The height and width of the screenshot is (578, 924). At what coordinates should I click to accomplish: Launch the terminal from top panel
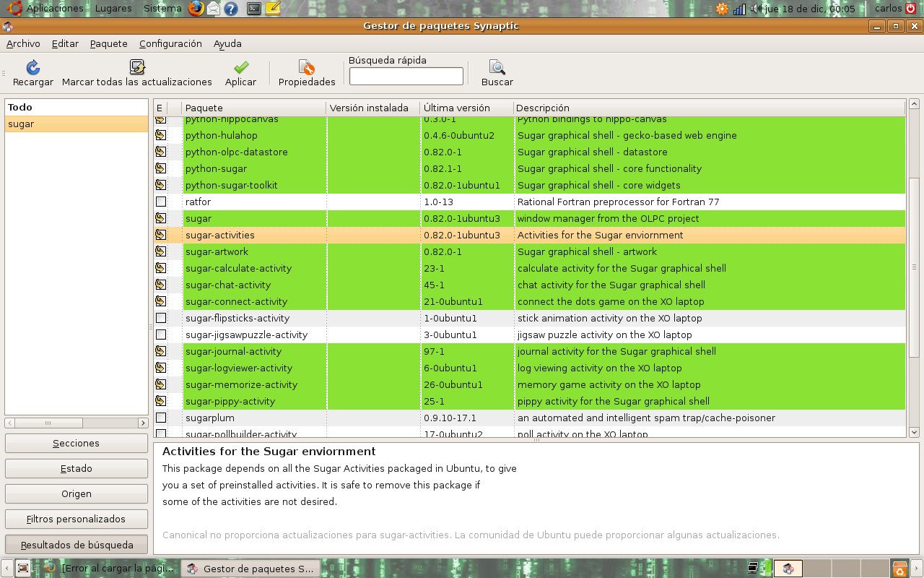click(253, 9)
